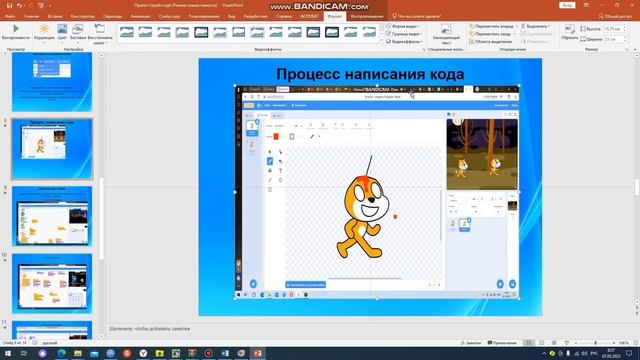Click the Start from beginning slideshow icon in title bar
Viewport: 640px width, 360px height.
point(40,5)
